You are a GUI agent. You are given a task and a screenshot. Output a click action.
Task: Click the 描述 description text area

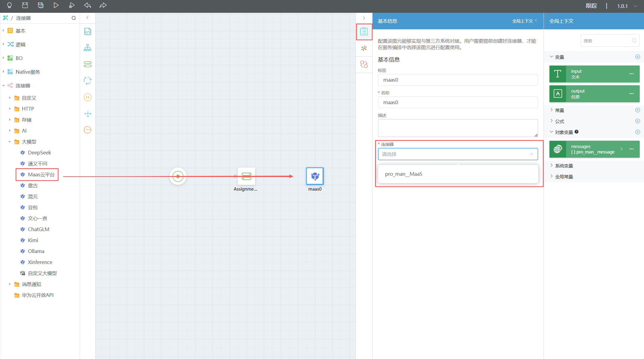pos(457,128)
